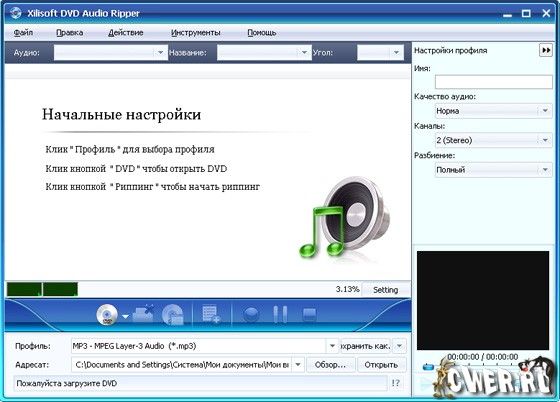
Task: Click the !? help icon in status bar
Action: click(395, 383)
